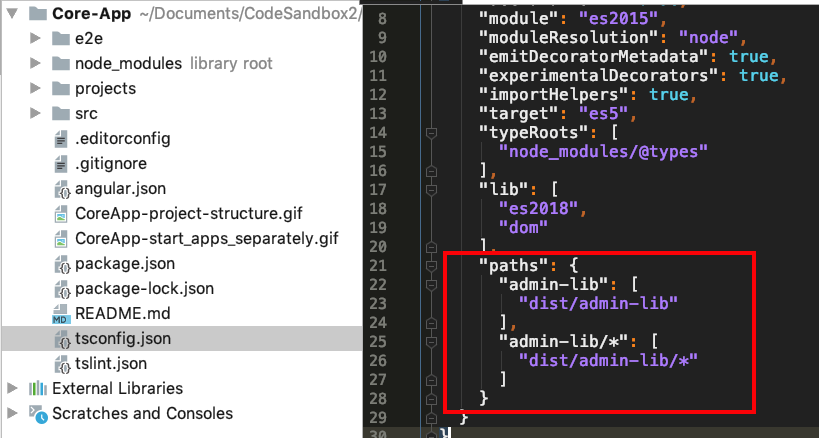
Task: Select tslint.json in project tree
Action: [x=110, y=363]
